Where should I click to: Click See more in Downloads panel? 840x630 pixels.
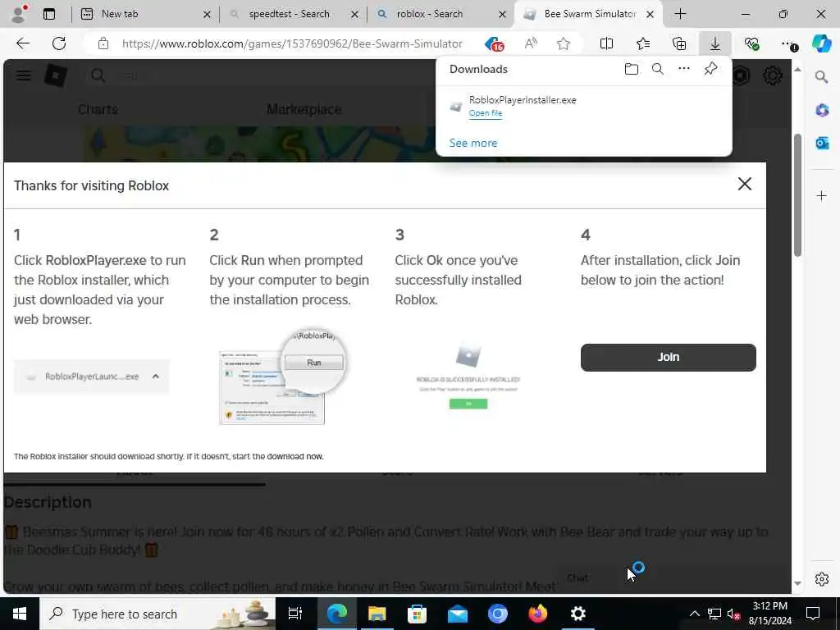473,143
